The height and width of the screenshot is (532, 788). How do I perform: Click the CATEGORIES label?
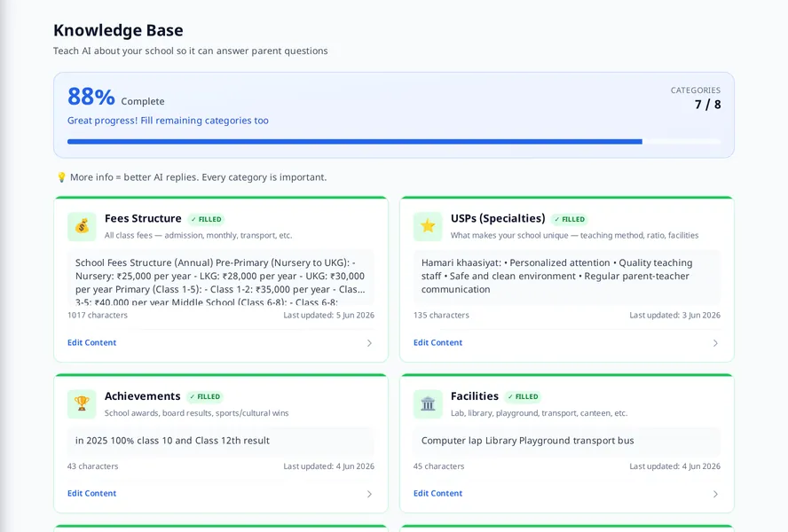(696, 90)
